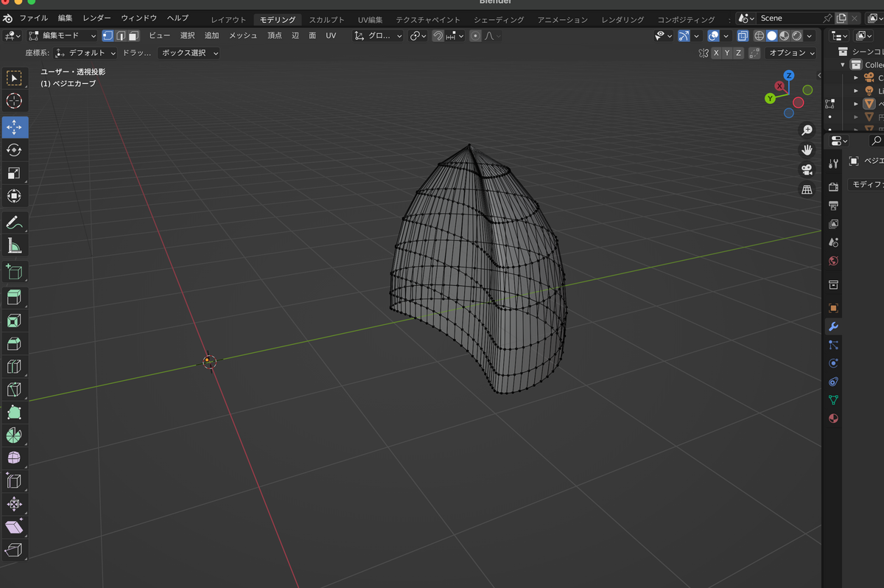Toggle snapping magnet icon
This screenshot has width=884, height=588.
point(438,35)
